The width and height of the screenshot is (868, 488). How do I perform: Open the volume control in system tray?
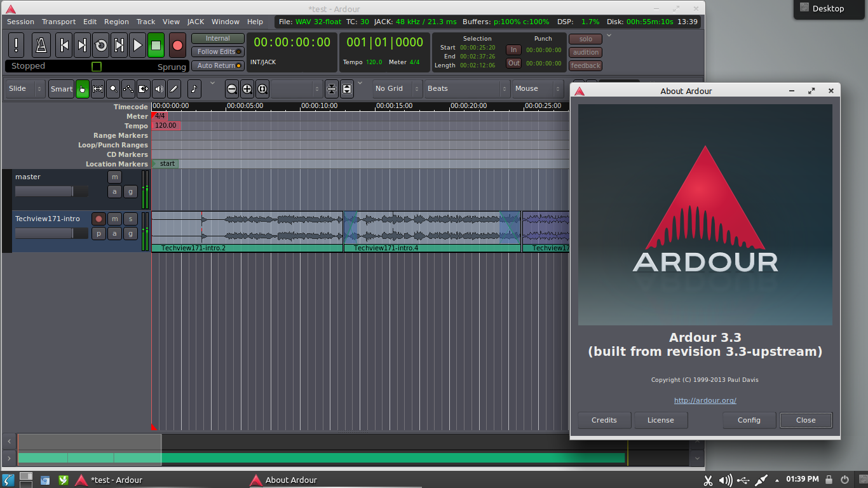725,480
